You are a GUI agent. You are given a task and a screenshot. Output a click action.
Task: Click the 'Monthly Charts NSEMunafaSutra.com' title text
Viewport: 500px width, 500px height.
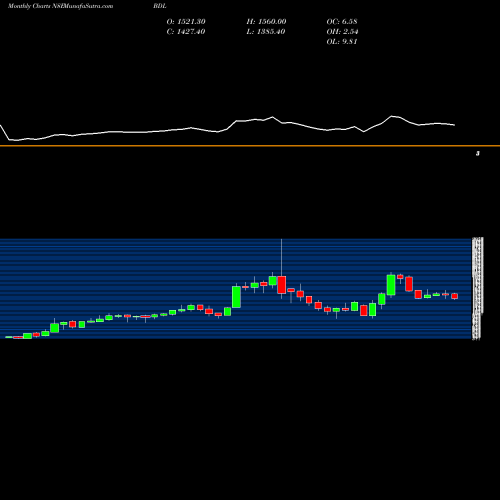coord(60,6)
